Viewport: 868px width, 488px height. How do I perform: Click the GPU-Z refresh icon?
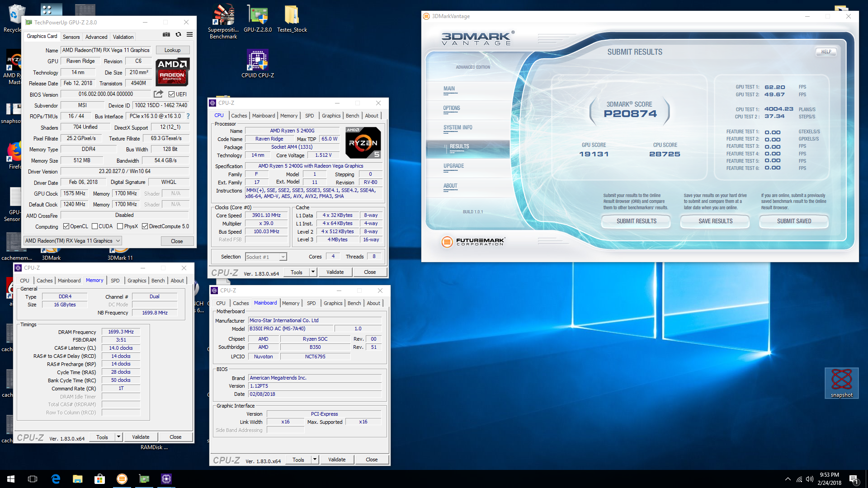pos(178,35)
